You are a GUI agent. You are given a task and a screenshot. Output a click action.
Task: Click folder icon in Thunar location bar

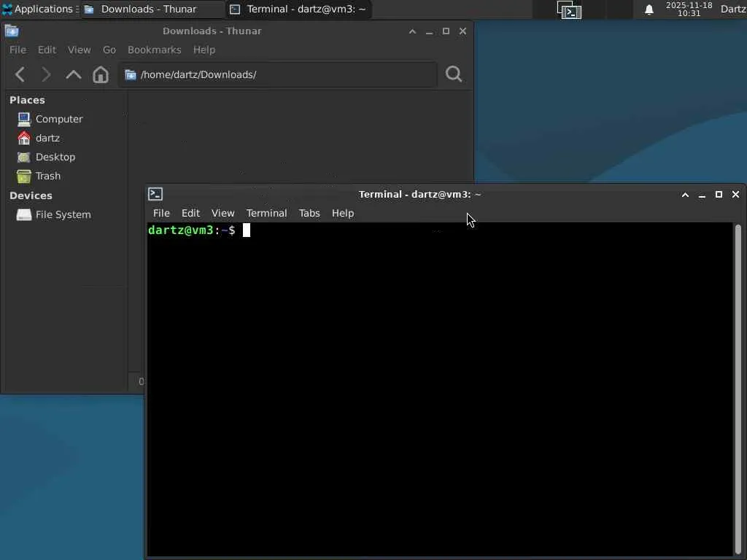(131, 75)
